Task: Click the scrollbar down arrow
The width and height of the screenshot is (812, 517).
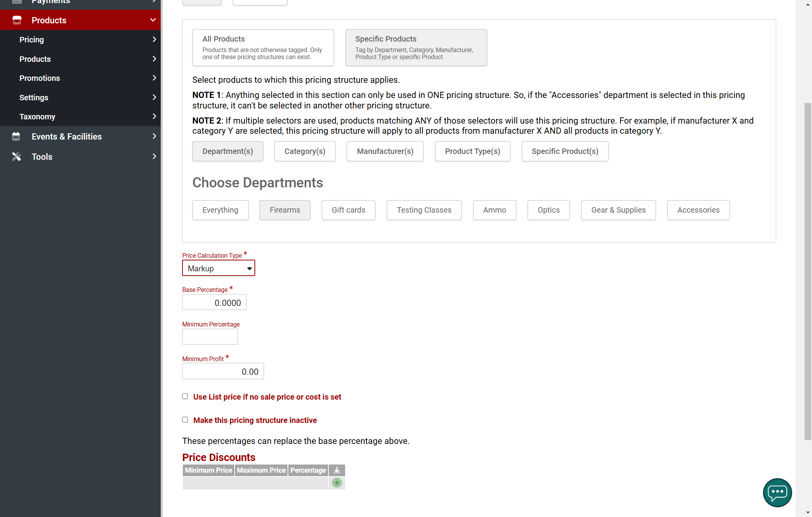Action: [808, 513]
